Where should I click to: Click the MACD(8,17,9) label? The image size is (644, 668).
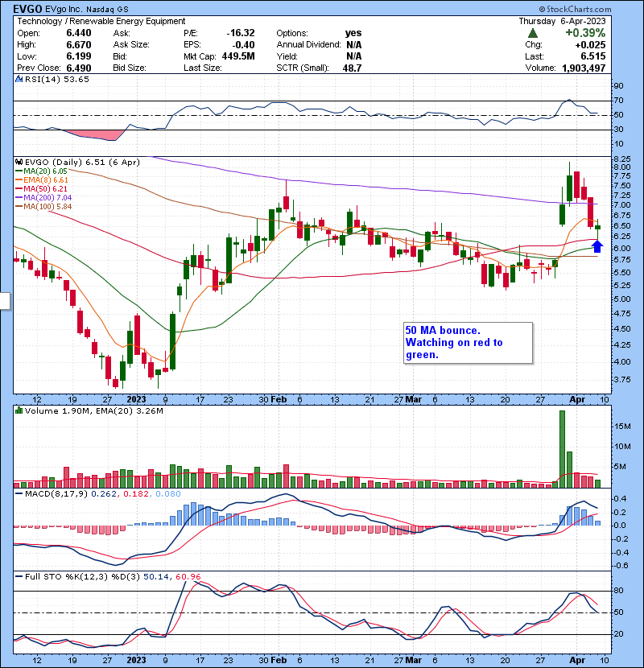pyautogui.click(x=56, y=494)
